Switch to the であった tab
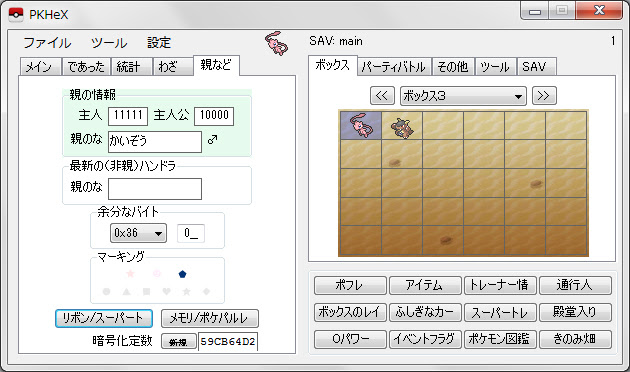 86,67
